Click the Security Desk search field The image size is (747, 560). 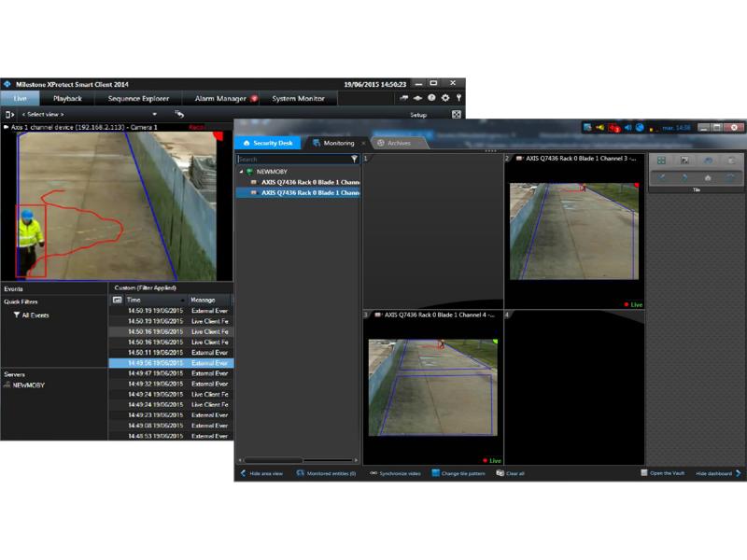tap(293, 159)
